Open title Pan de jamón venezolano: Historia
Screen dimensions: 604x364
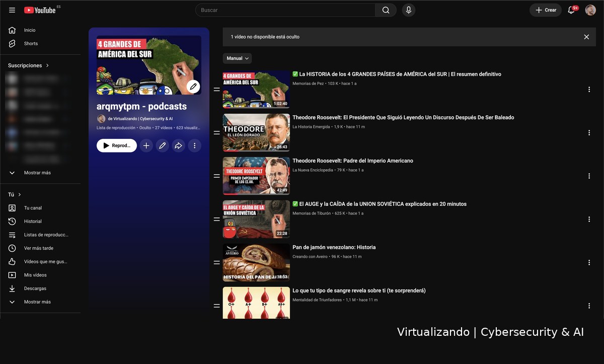334,248
